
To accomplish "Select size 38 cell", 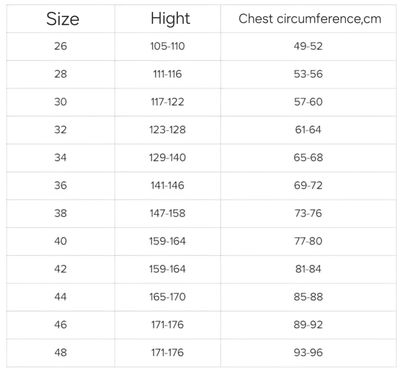I will pyautogui.click(x=61, y=213).
